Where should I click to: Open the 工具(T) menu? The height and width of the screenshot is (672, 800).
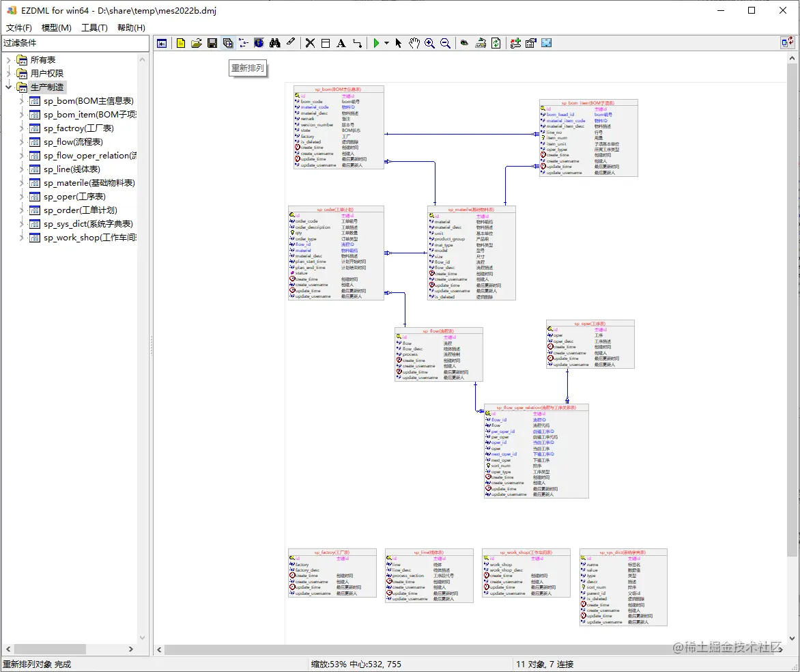94,27
